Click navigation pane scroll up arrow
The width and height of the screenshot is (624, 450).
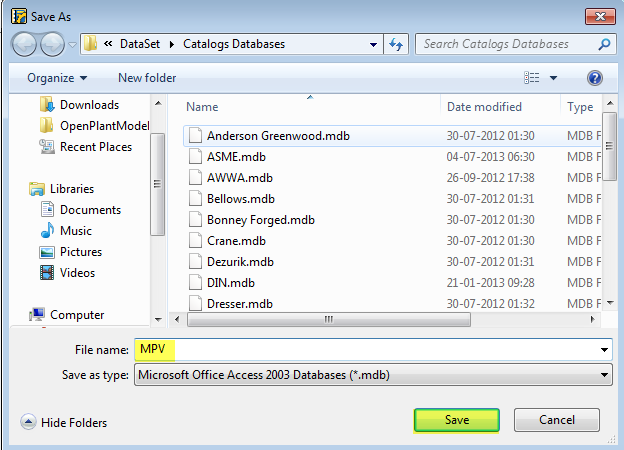pos(158,103)
